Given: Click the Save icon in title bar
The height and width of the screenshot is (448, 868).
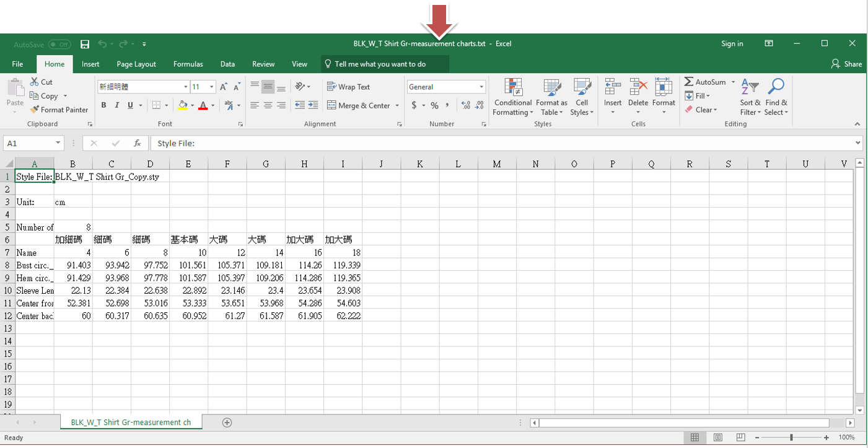Looking at the screenshot, I should pyautogui.click(x=85, y=44).
